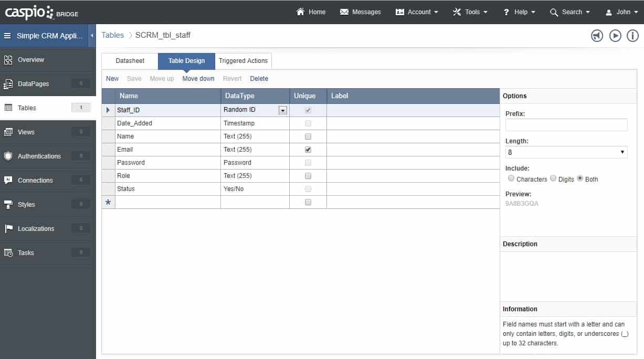Expand the Tools menu in top bar
Viewport: 644px width, 359px height.
click(470, 12)
